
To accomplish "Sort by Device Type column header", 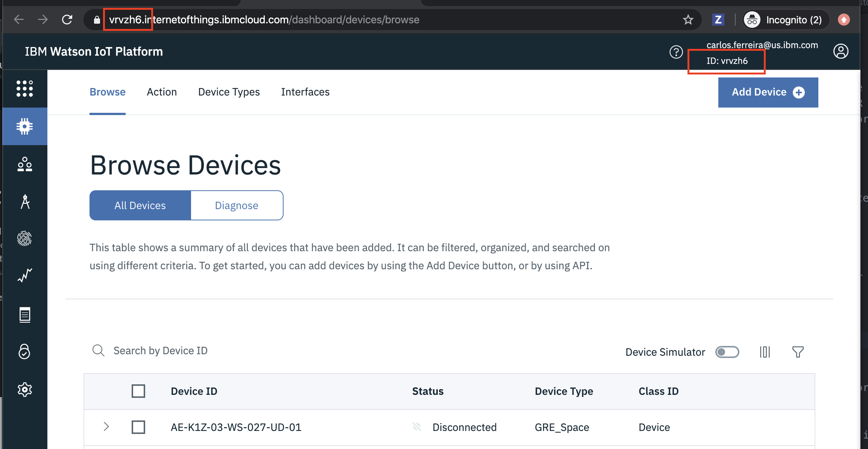I will click(x=564, y=391).
